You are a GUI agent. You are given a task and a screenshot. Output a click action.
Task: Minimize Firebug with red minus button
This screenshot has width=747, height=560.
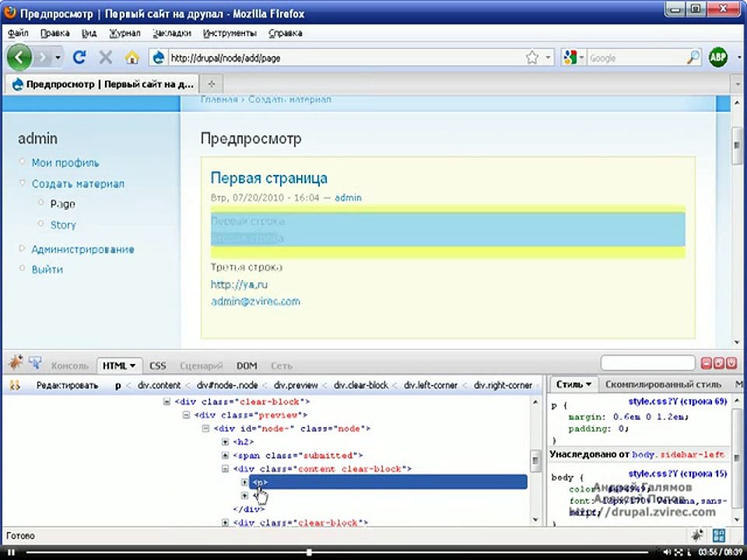click(707, 364)
